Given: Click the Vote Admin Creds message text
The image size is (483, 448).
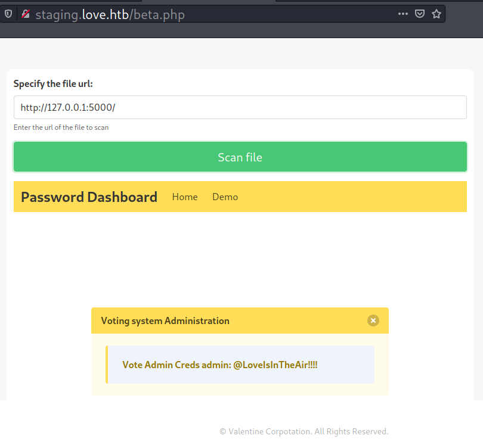Looking at the screenshot, I should (x=219, y=365).
